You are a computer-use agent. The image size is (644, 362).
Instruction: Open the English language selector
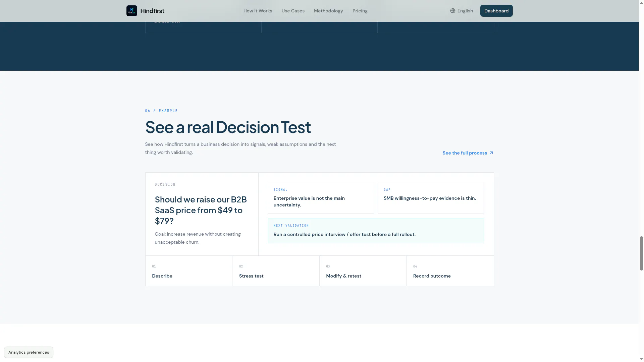point(462,11)
